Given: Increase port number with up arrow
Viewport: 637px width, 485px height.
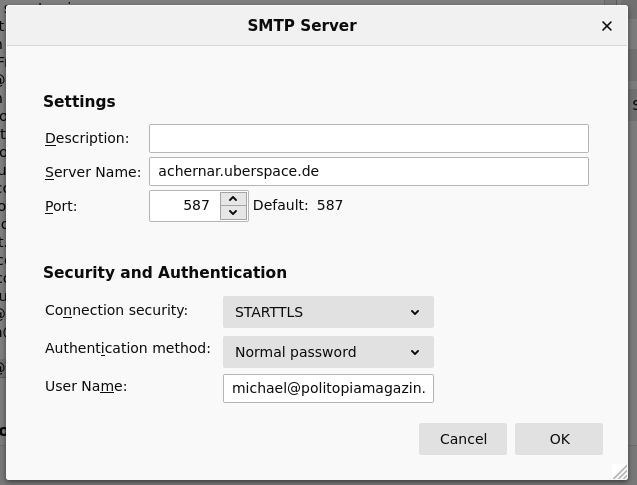Looking at the screenshot, I should [233, 199].
